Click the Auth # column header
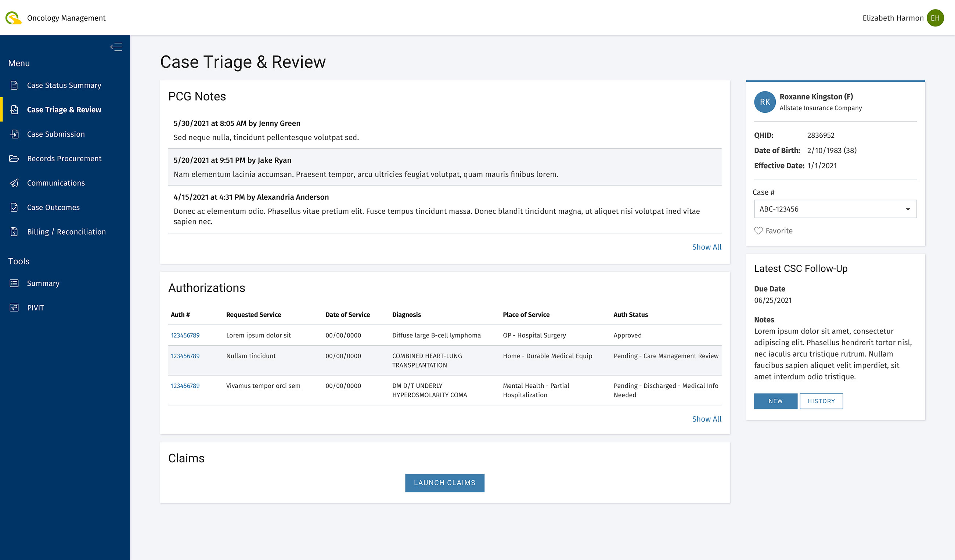 point(180,314)
